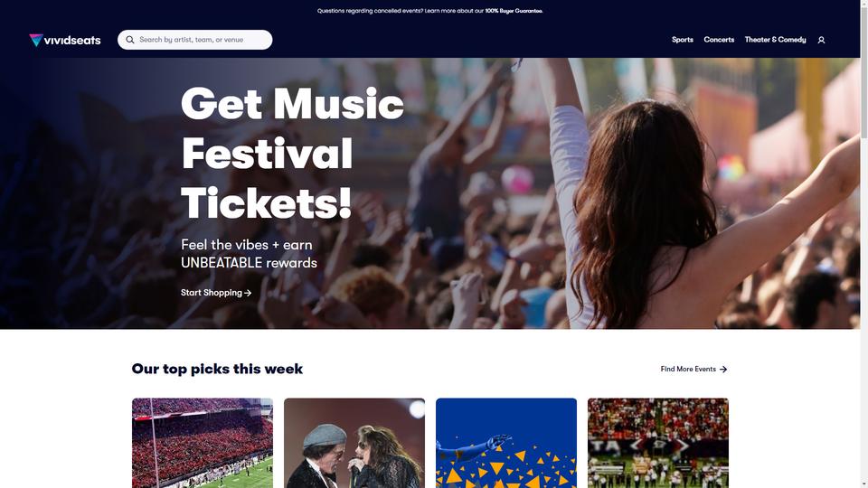Click the 100% Buyer Guarantee link
This screenshot has width=868, height=488.
pos(514,11)
